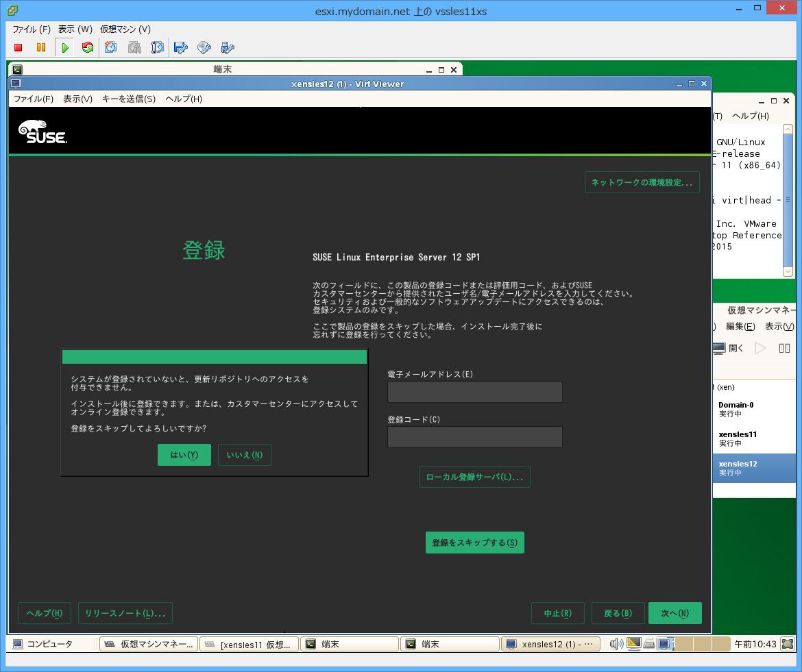Click the background terminal's vertical scrollbar
Screen dimensions: 802x672
point(788,200)
